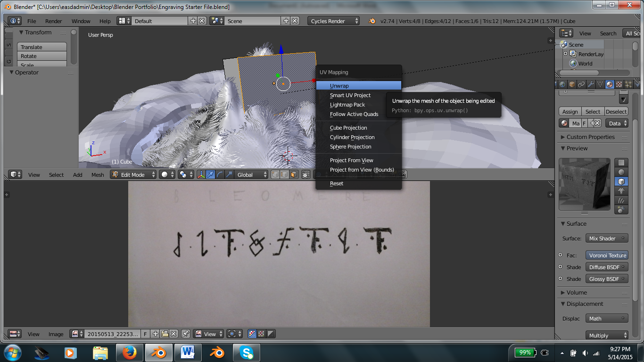Viewport: 644px width, 362px height.
Task: Open Object properties tab with orange cube
Action: pos(572,84)
